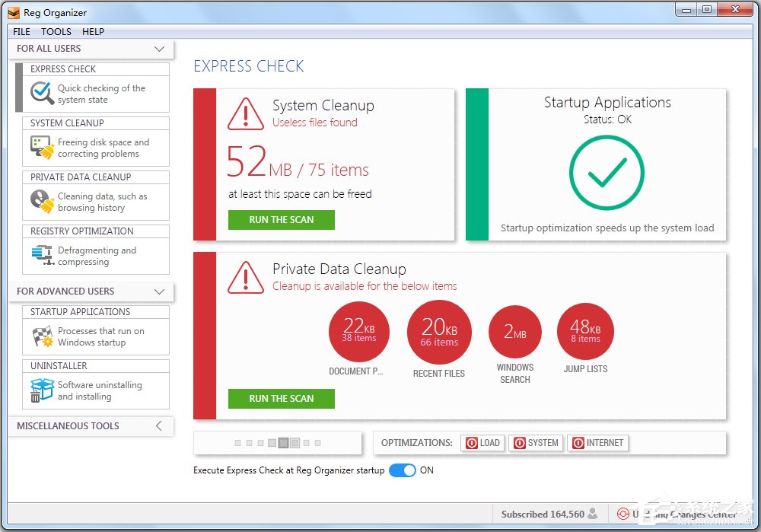Click the EXPRESS CHECK page heading

[x=249, y=66]
